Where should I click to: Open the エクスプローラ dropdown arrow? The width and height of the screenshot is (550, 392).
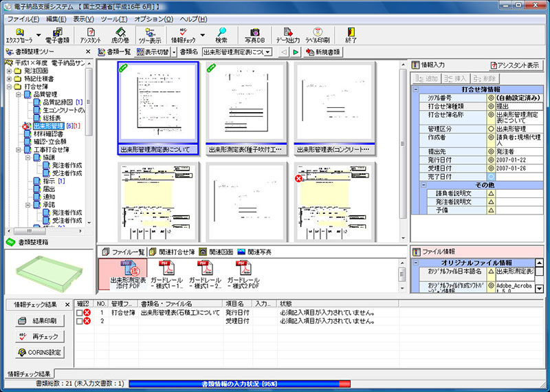coord(38,36)
